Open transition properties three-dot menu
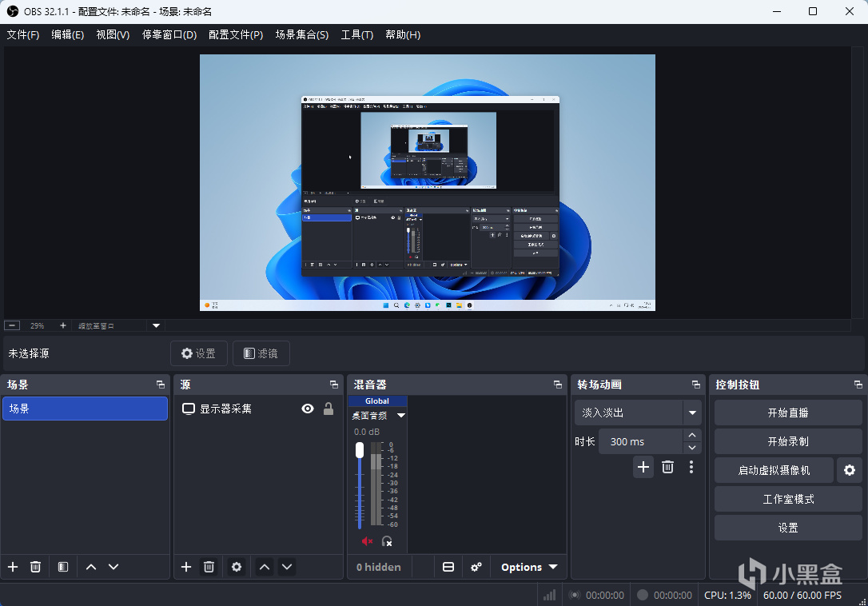The image size is (868, 606). (x=691, y=467)
